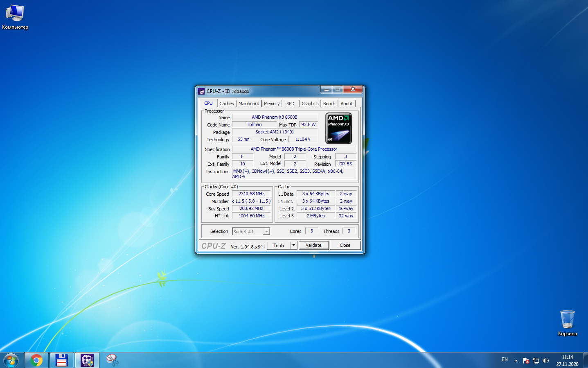Click the Package value Socket AM2+ (940)
Screen dimensions: 588x368
click(x=275, y=132)
